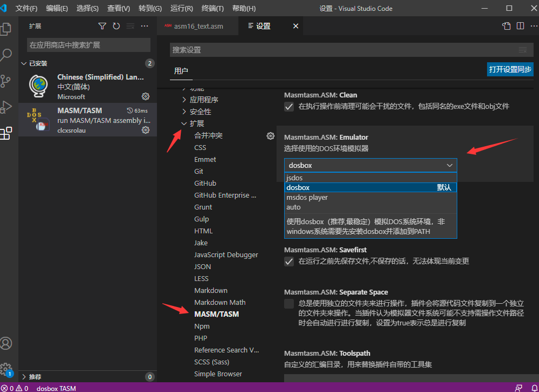The width and height of the screenshot is (539, 392).
Task: Enable the Separate Space checkbox
Action: pos(289,304)
